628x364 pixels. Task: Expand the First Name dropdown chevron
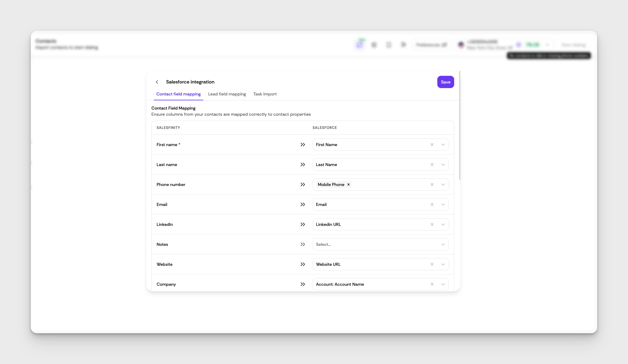click(x=443, y=145)
